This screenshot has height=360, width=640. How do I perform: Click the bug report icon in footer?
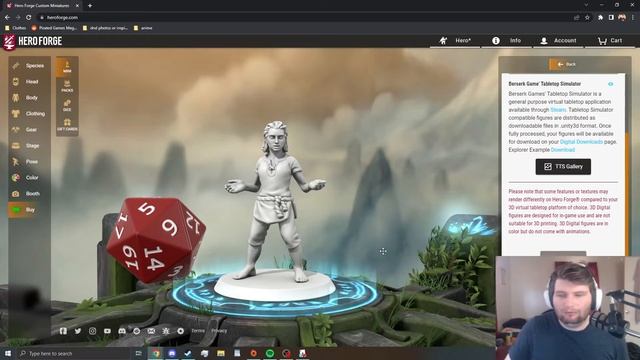[x=166, y=331]
